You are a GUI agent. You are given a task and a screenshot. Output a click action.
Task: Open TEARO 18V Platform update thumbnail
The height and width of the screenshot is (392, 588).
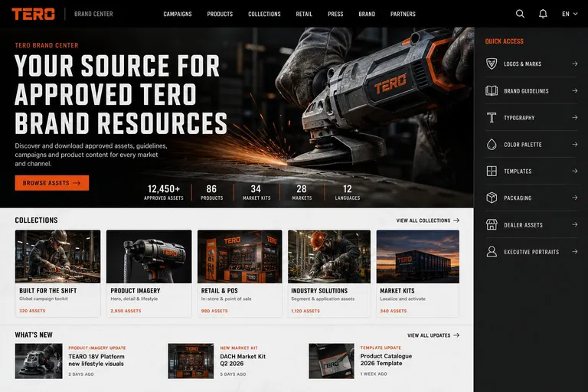click(38, 361)
